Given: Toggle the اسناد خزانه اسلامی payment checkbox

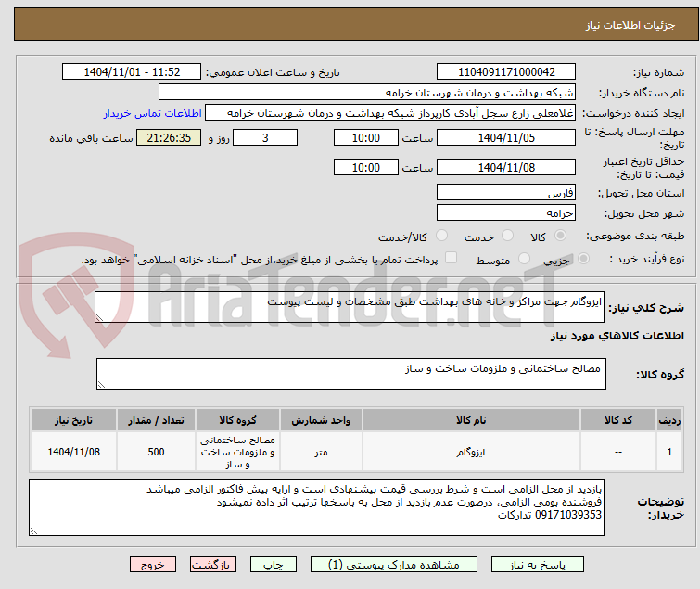Looking at the screenshot, I should pyautogui.click(x=452, y=258).
